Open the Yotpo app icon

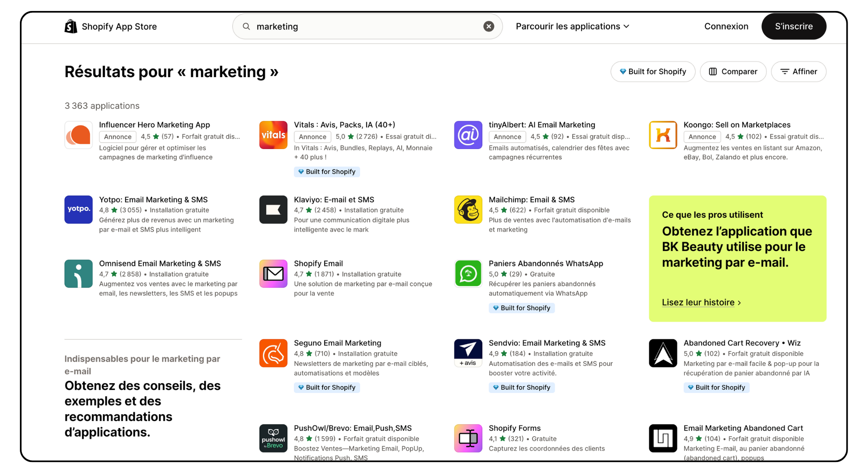78,210
